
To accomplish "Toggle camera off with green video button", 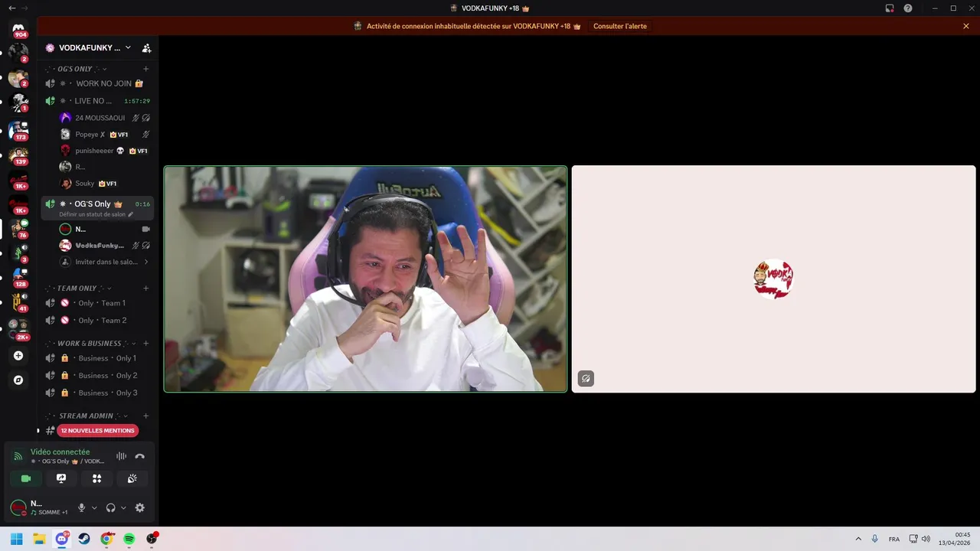I will pyautogui.click(x=26, y=478).
